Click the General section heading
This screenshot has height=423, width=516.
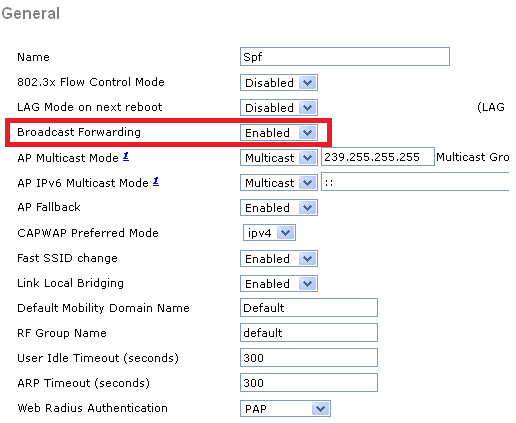[31, 13]
